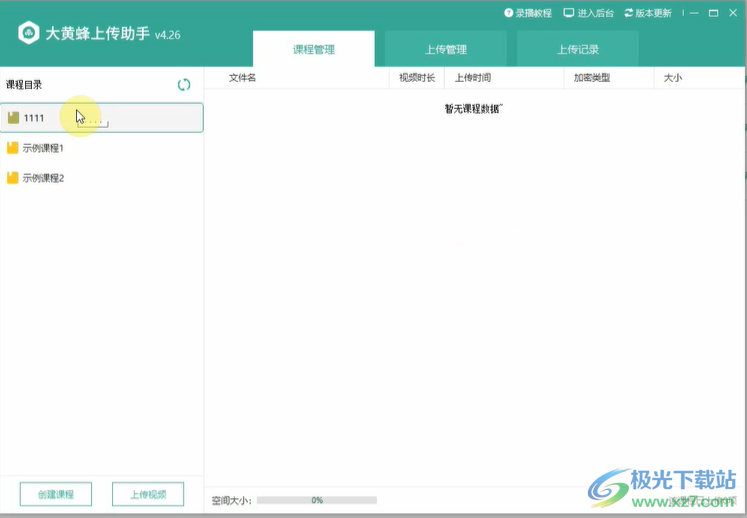Maximize the upload assistant window
Viewport: 747px width, 518px height.
point(714,13)
